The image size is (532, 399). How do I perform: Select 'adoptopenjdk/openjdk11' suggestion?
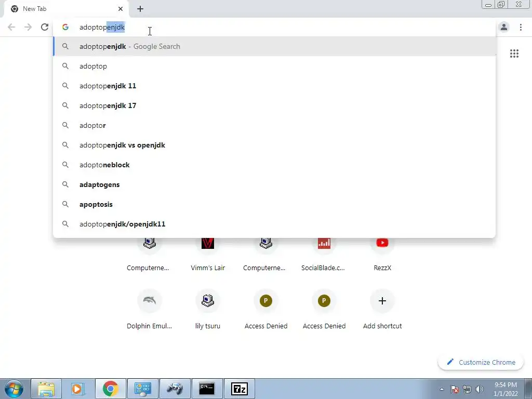point(274,224)
